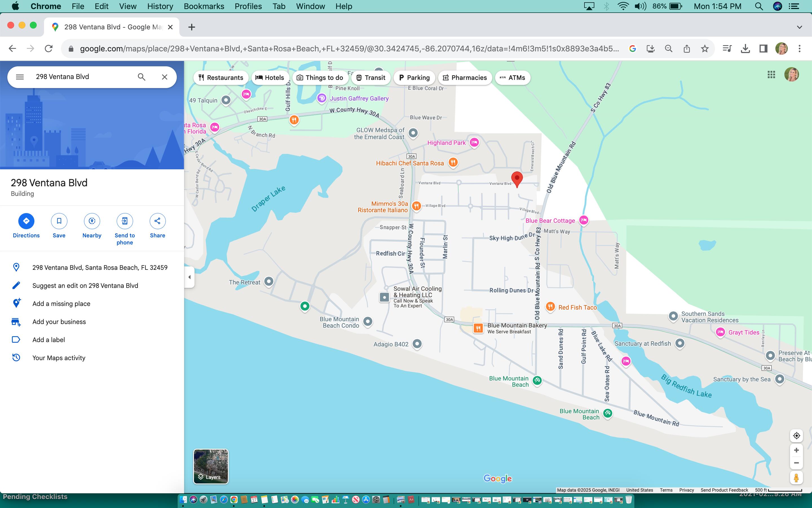Open the Window menu
Viewport: 812px width, 508px height.
pyautogui.click(x=310, y=6)
